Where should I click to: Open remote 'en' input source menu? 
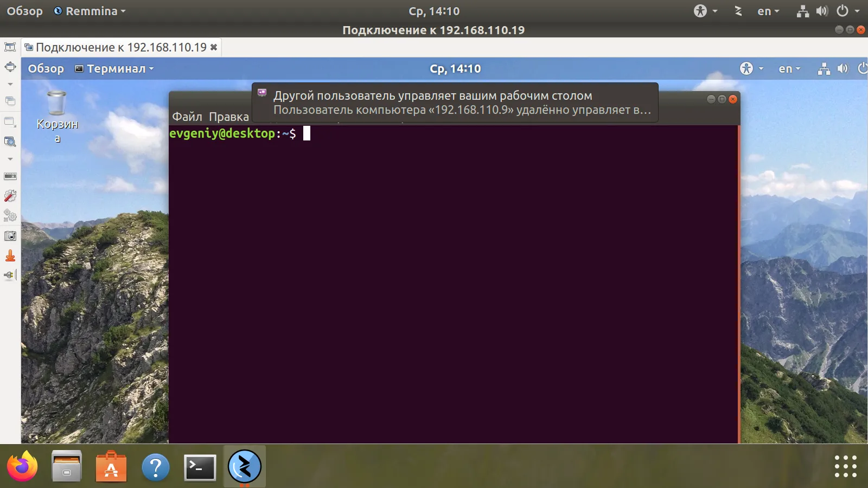pyautogui.click(x=789, y=68)
